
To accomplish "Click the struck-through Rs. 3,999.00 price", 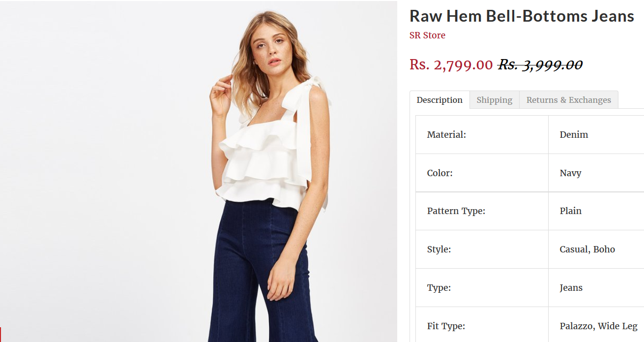I will [540, 64].
